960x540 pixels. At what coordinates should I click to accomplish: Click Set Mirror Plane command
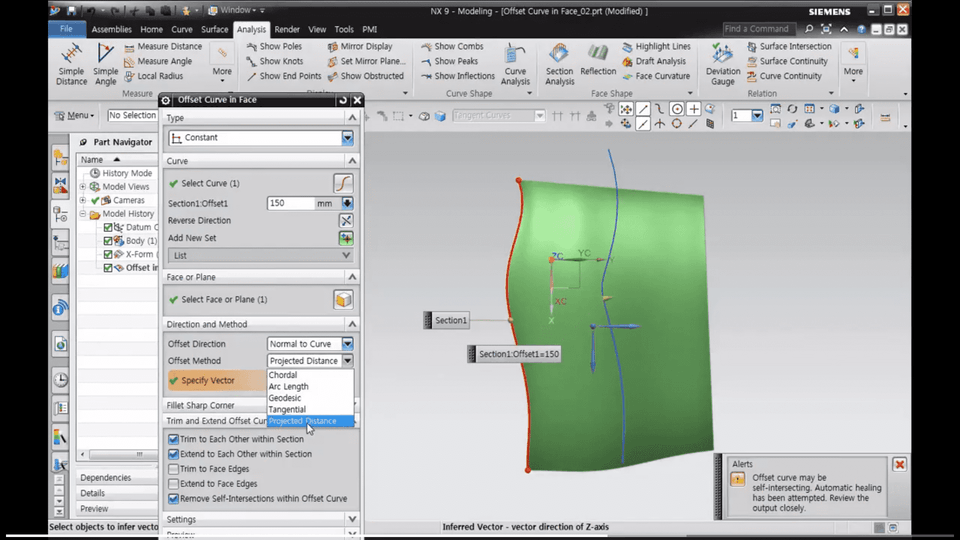[366, 61]
